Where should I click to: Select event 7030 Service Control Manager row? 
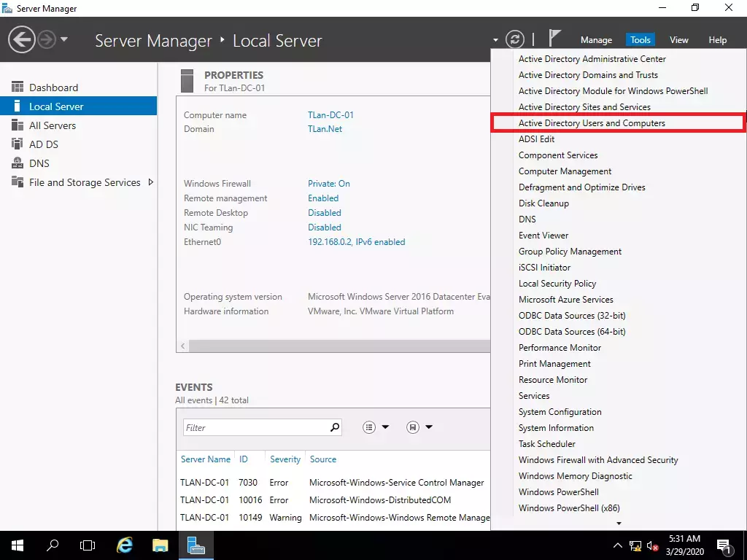coord(333,483)
